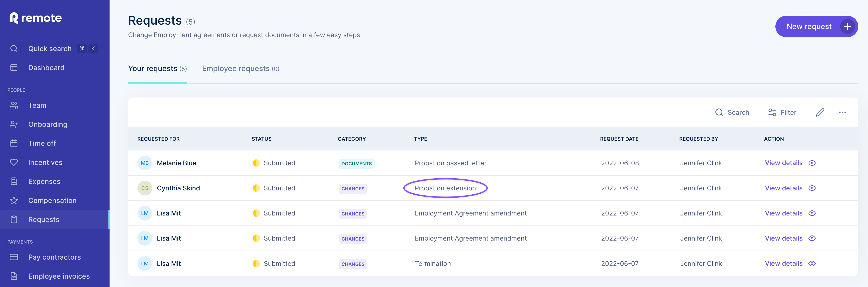Viewport: 868px width, 287px height.
Task: Click the CHANGES badge in Cynthia Skind row
Action: tap(353, 189)
